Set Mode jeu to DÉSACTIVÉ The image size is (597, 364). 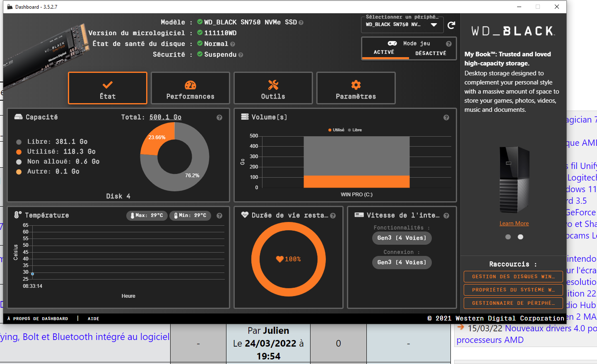(x=431, y=53)
